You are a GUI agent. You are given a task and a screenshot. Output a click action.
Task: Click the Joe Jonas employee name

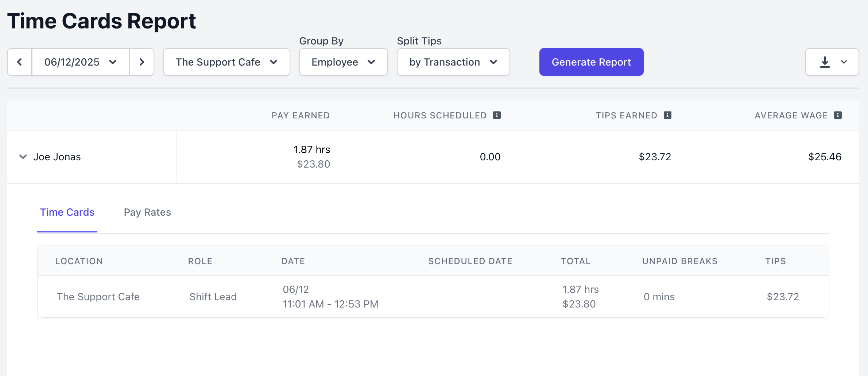[57, 157]
